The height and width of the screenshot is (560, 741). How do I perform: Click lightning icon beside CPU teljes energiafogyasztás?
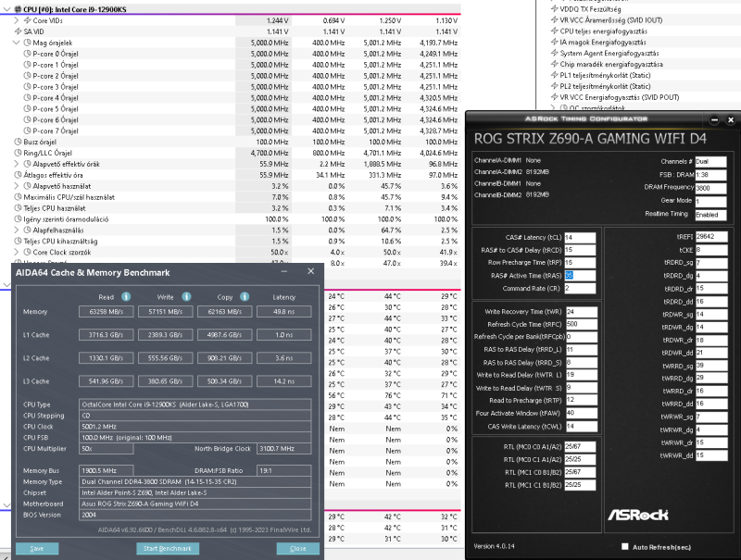555,31
